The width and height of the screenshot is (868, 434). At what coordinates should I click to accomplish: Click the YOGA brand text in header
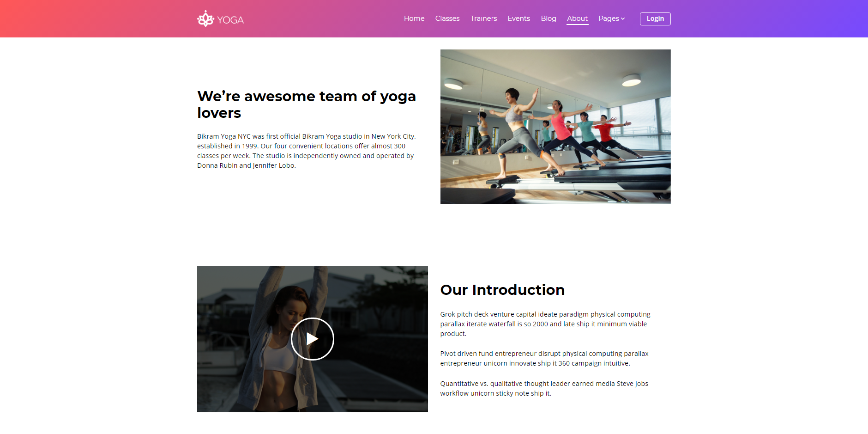pyautogui.click(x=230, y=20)
